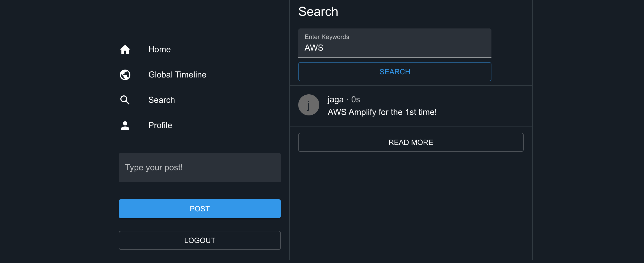Open the Home menu item
The height and width of the screenshot is (263, 644).
[x=159, y=49]
